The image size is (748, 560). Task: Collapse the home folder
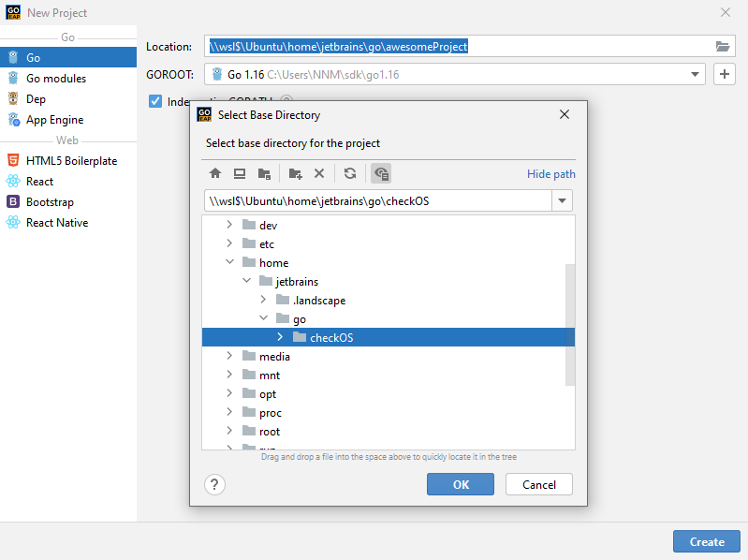click(x=229, y=262)
